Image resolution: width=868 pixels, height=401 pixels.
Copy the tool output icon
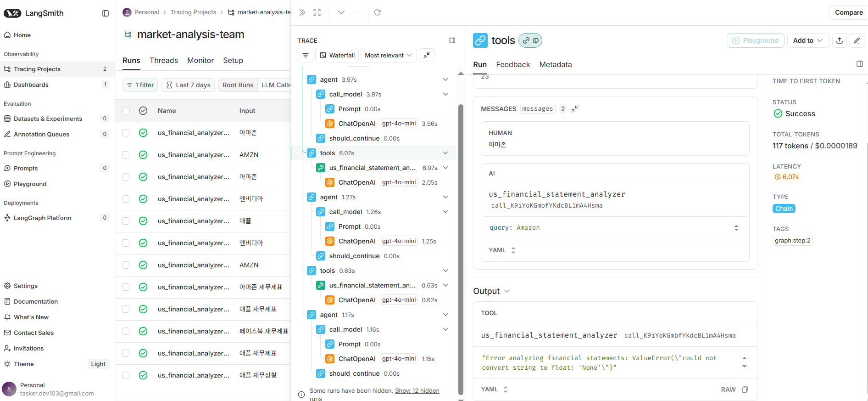pos(745,390)
